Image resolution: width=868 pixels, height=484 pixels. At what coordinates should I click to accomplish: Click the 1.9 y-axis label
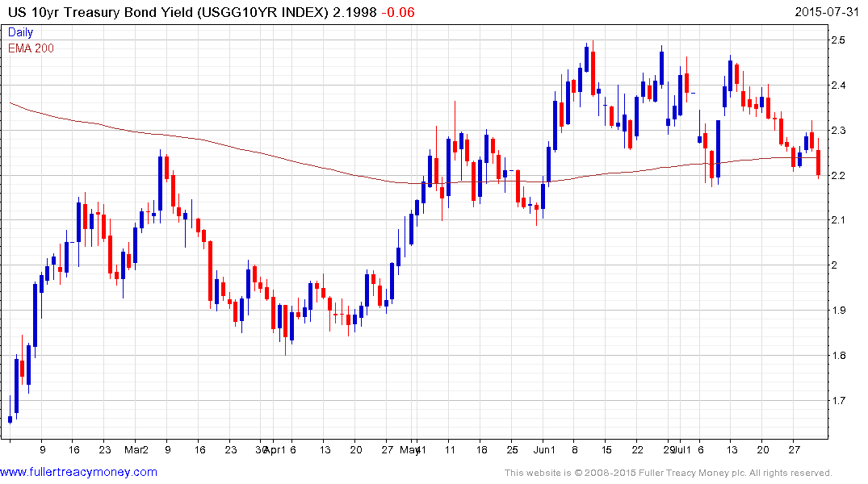coord(838,311)
